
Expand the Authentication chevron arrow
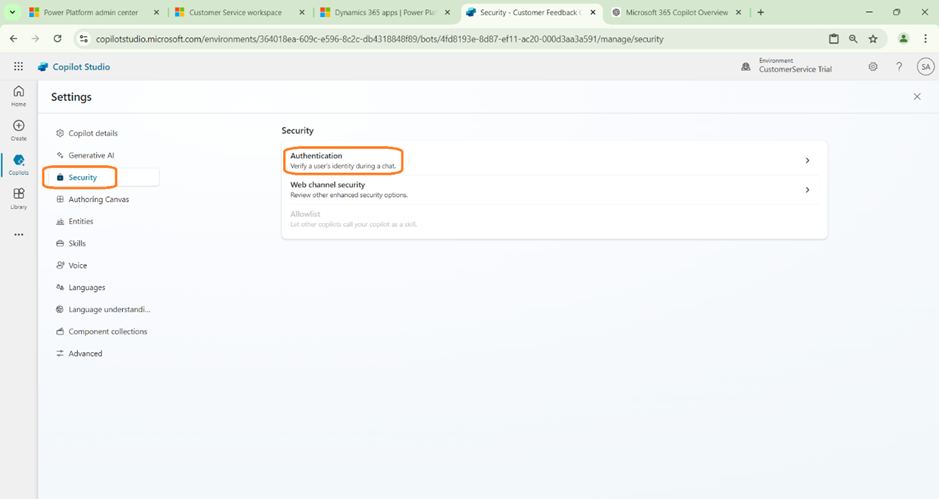point(807,161)
